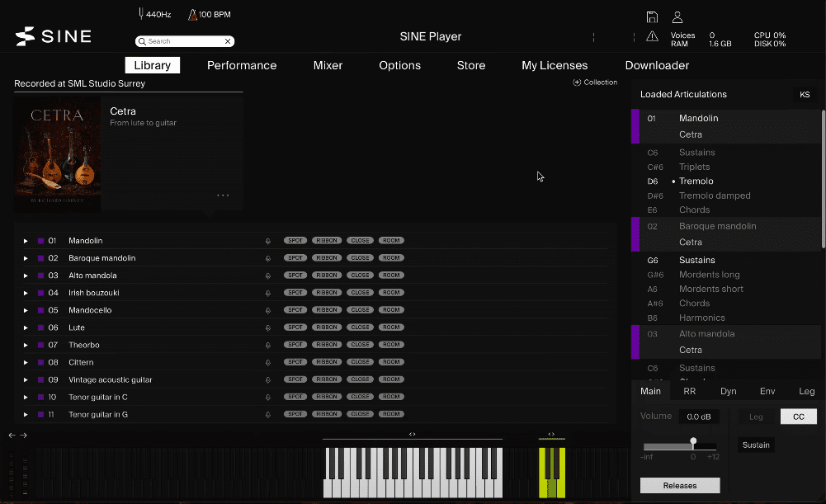Viewport: 826px width, 504px height.
Task: Expand the 05 Mandocello instrument row
Action: click(x=26, y=310)
